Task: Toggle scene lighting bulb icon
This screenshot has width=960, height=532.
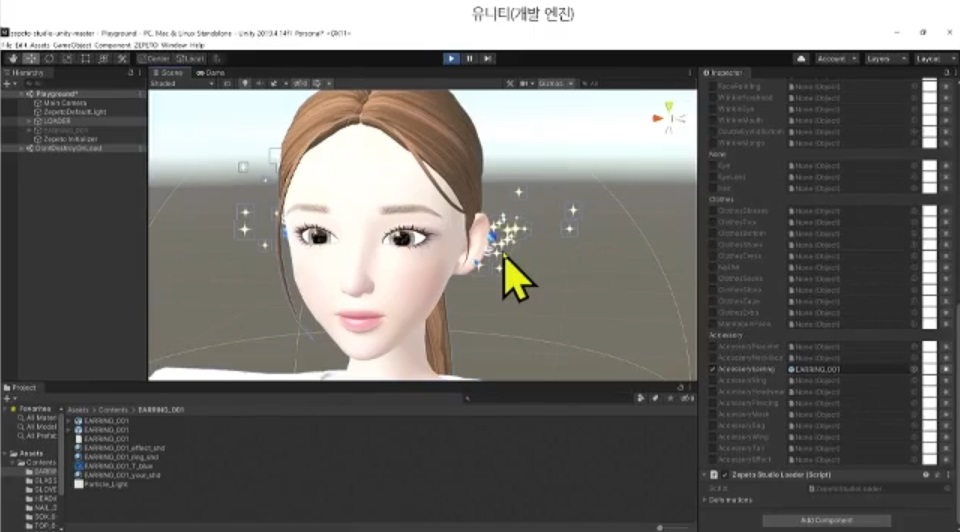Action: (244, 83)
